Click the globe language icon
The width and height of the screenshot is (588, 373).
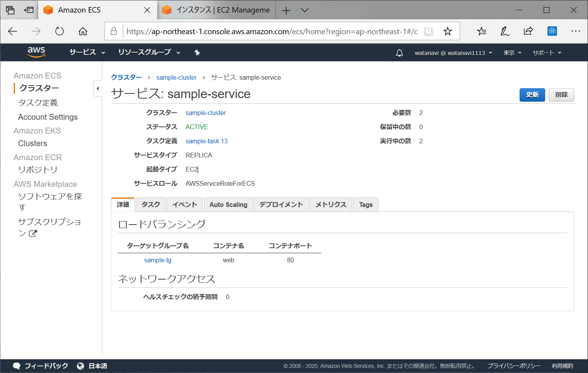point(81,366)
